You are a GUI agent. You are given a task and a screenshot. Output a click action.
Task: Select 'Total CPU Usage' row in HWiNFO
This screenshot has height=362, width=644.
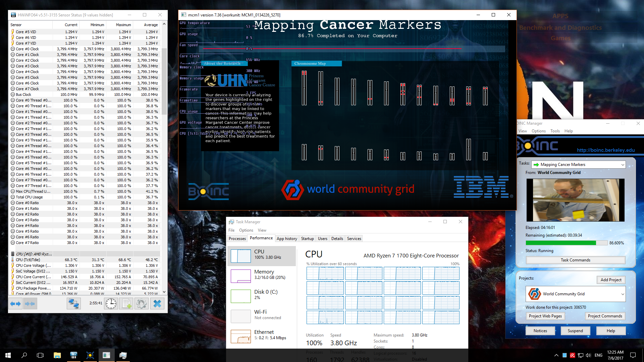tap(85, 197)
